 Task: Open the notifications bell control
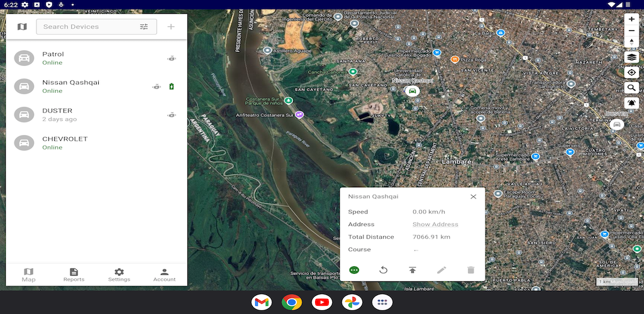[x=631, y=102]
